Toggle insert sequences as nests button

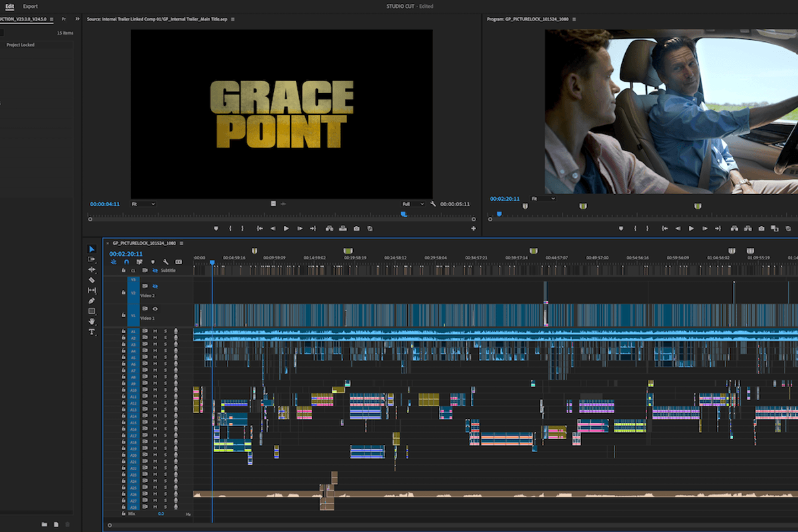point(114,261)
